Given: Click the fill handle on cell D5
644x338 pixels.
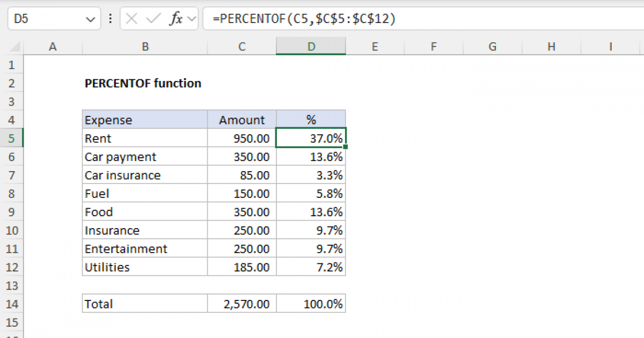Looking at the screenshot, I should pyautogui.click(x=346, y=147).
